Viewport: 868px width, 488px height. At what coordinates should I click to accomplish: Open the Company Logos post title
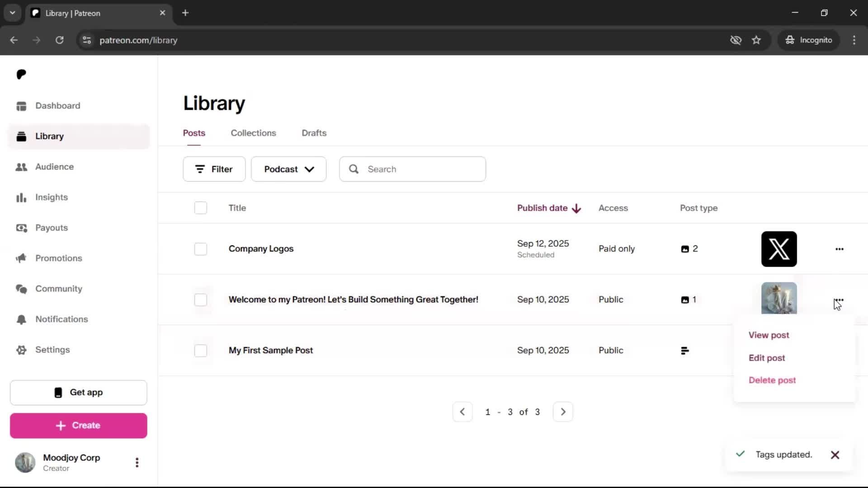(x=261, y=249)
